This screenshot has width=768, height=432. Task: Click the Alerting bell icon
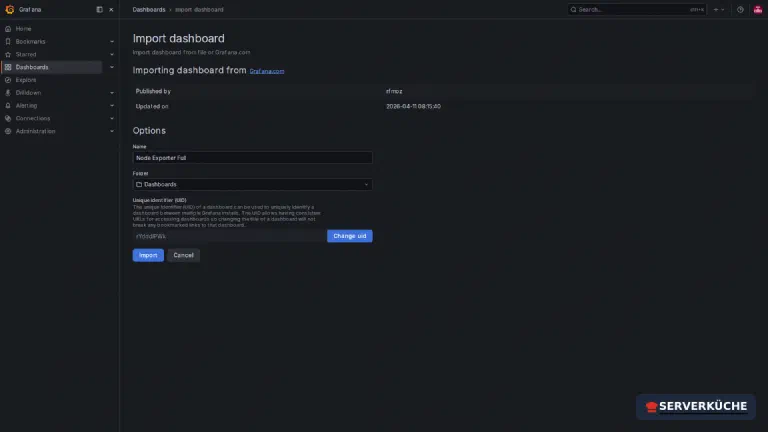click(x=8, y=105)
